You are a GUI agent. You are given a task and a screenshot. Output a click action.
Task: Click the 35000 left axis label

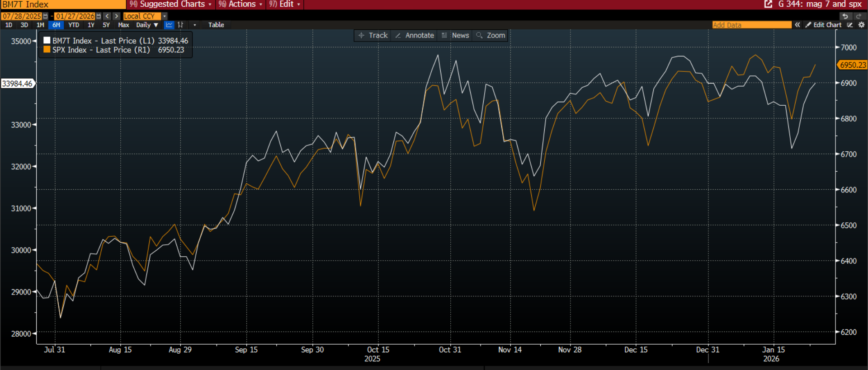(x=21, y=41)
